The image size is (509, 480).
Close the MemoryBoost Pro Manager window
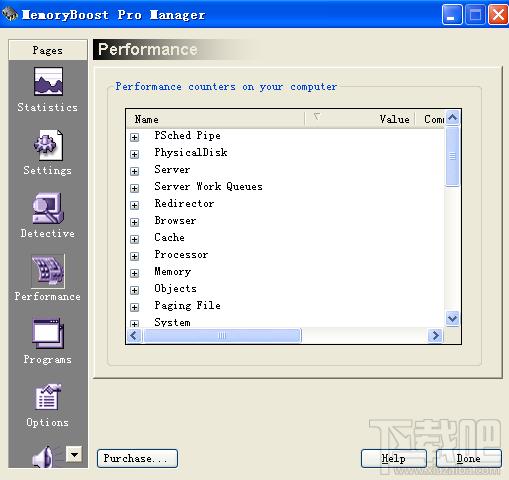(x=498, y=15)
